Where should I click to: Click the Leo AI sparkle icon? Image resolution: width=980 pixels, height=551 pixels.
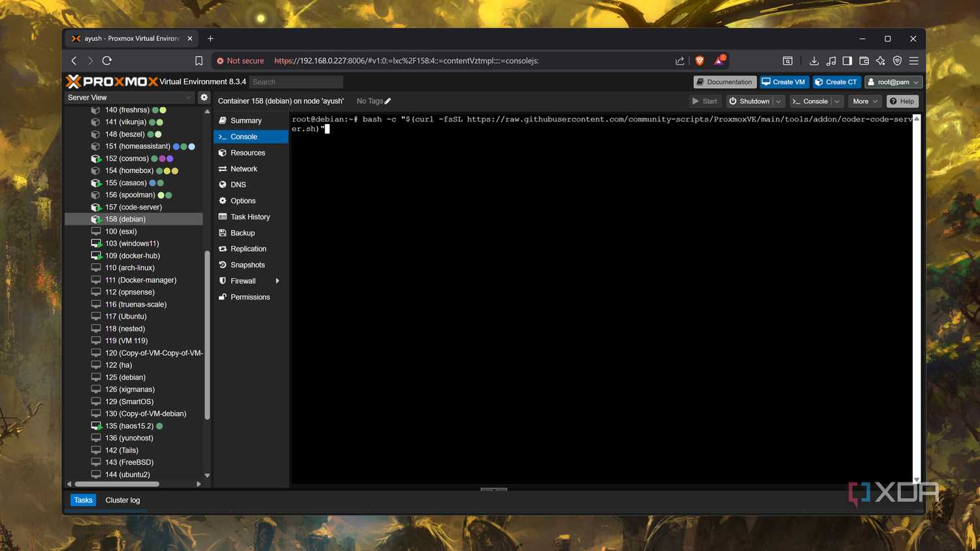point(881,61)
